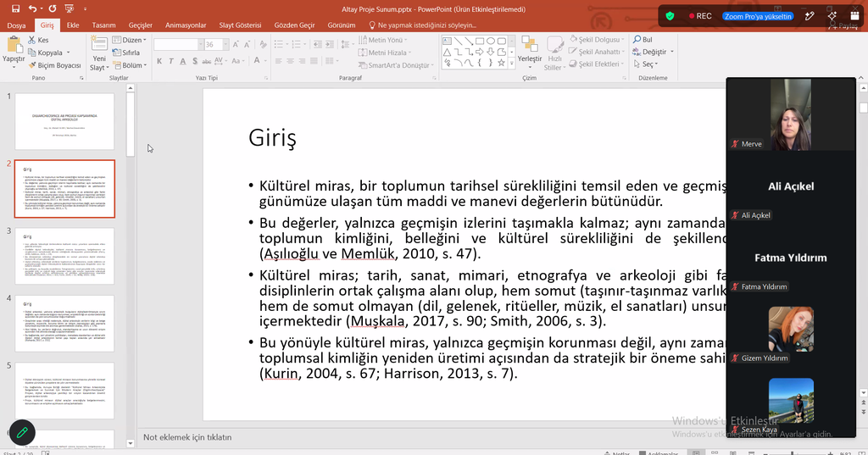Redo using the repeat arrow icon

pyautogui.click(x=52, y=8)
